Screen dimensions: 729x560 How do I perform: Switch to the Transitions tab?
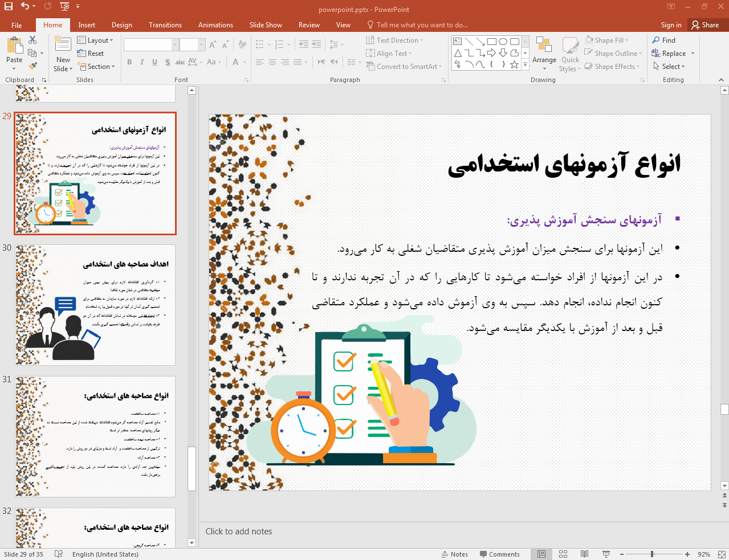[165, 24]
